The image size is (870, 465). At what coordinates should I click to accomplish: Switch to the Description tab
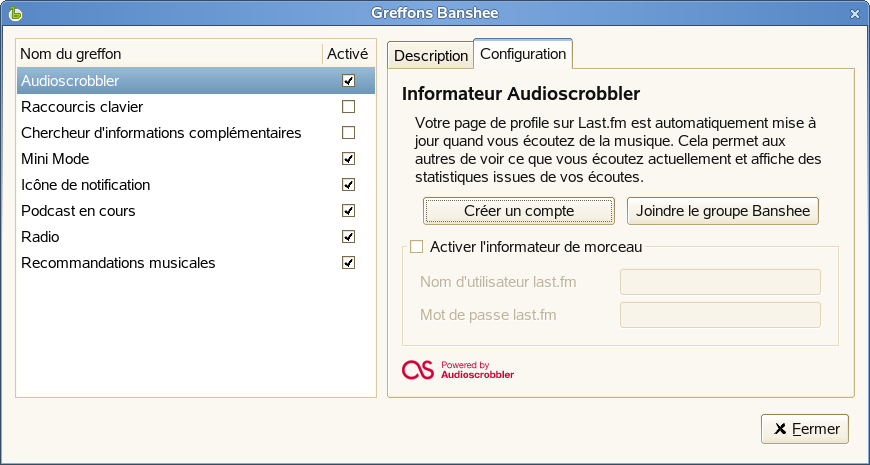pyautogui.click(x=431, y=56)
